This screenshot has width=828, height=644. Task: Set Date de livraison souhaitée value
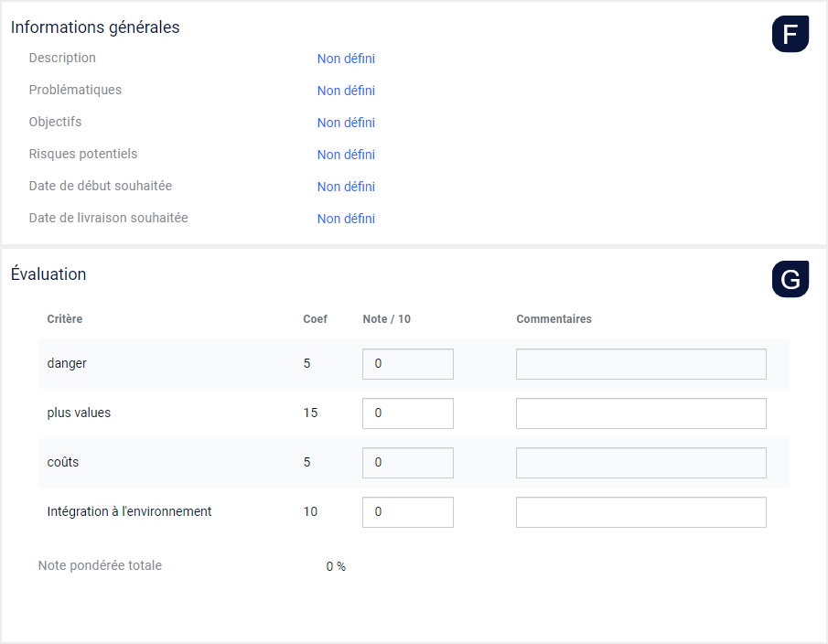tap(346, 219)
